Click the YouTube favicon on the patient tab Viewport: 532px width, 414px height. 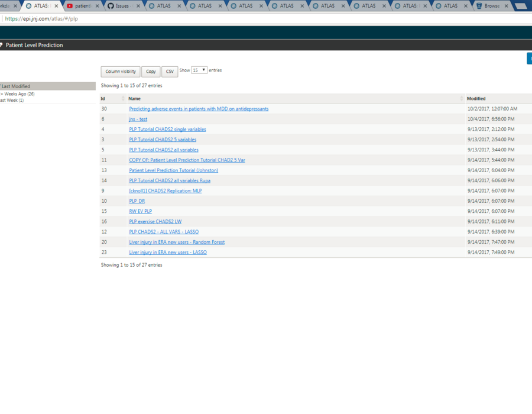70,6
